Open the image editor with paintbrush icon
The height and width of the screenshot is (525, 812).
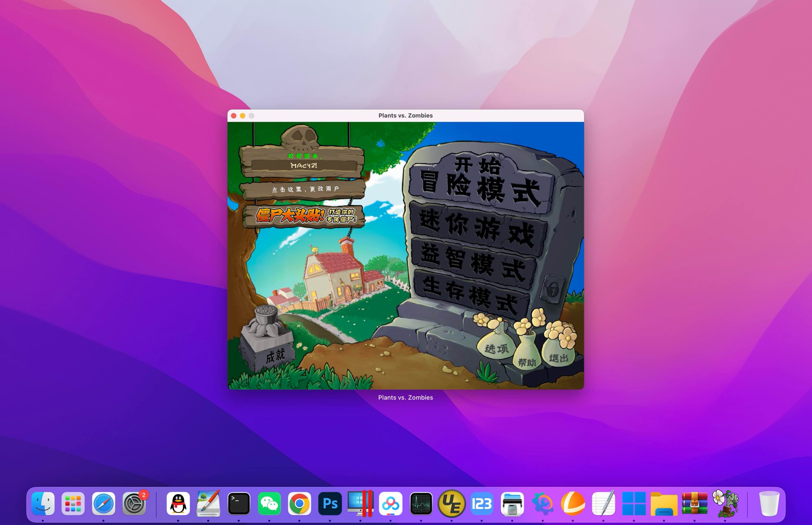(208, 504)
